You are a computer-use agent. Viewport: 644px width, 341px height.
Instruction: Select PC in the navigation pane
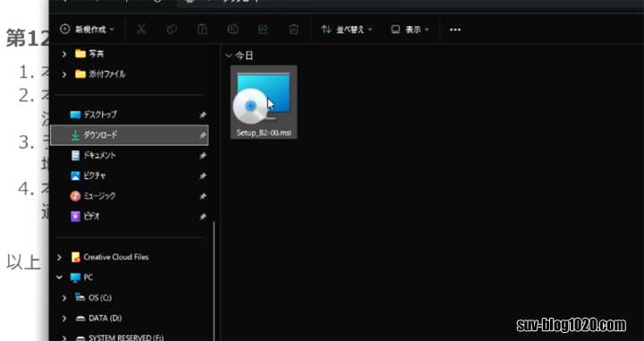pyautogui.click(x=82, y=277)
